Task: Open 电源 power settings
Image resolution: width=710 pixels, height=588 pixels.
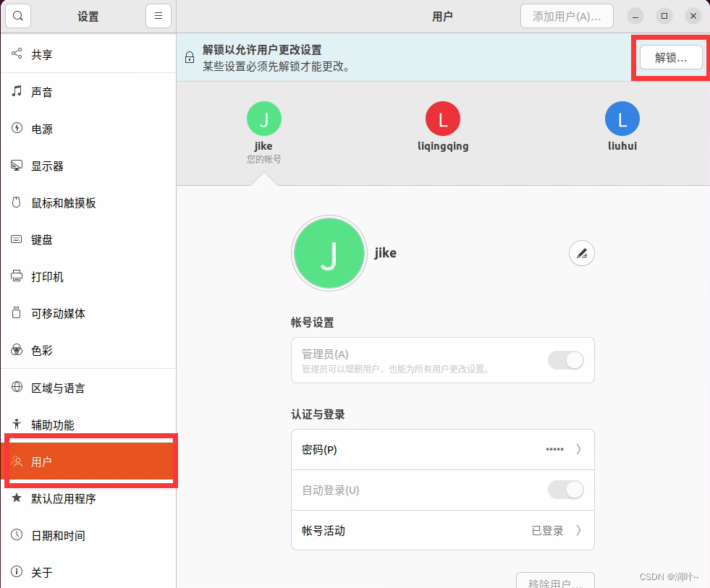Action: click(x=88, y=129)
